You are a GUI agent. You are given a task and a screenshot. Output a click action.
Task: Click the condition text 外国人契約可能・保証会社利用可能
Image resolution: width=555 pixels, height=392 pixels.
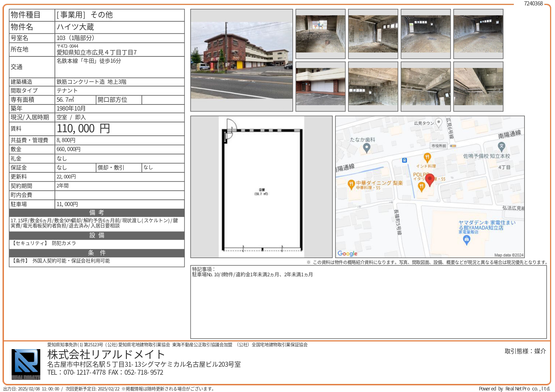(x=71, y=261)
